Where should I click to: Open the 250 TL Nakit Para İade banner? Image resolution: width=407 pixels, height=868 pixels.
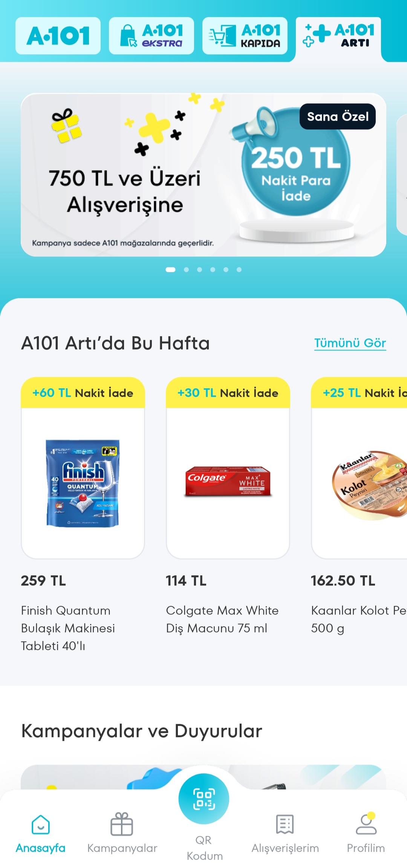pos(203,175)
